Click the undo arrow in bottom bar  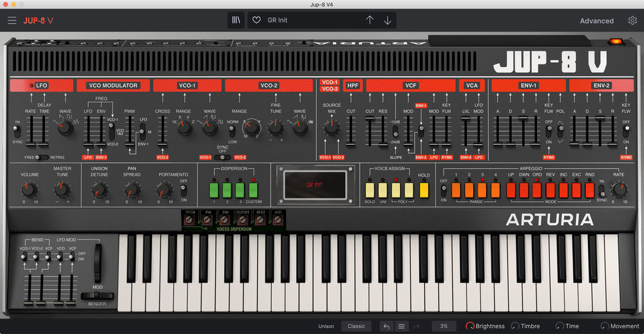click(385, 326)
